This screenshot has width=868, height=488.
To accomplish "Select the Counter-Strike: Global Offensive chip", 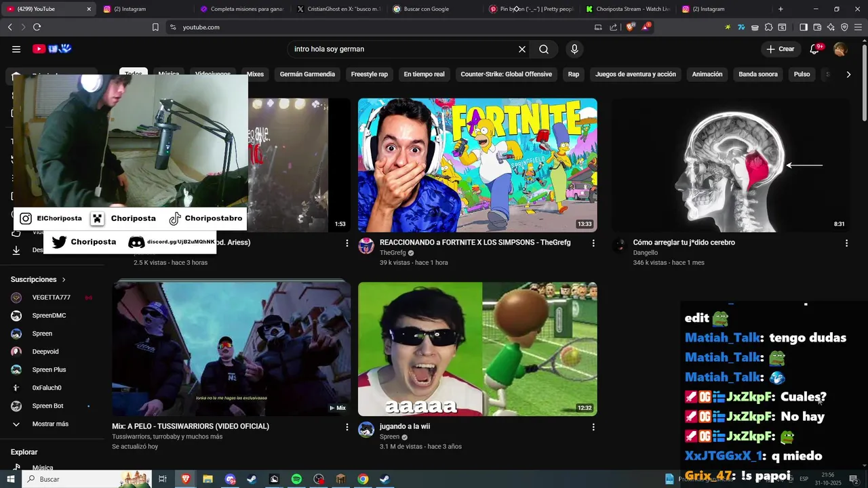I will (507, 75).
